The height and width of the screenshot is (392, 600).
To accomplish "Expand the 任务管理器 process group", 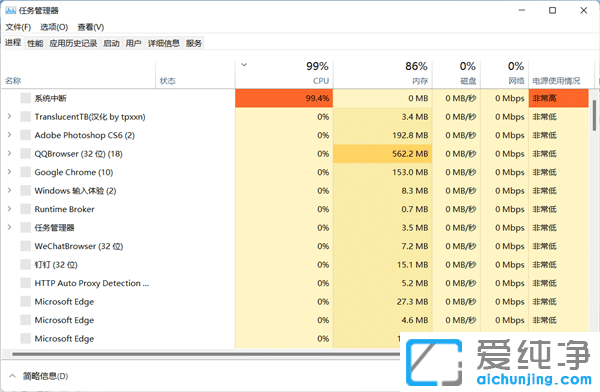I will (x=10, y=227).
